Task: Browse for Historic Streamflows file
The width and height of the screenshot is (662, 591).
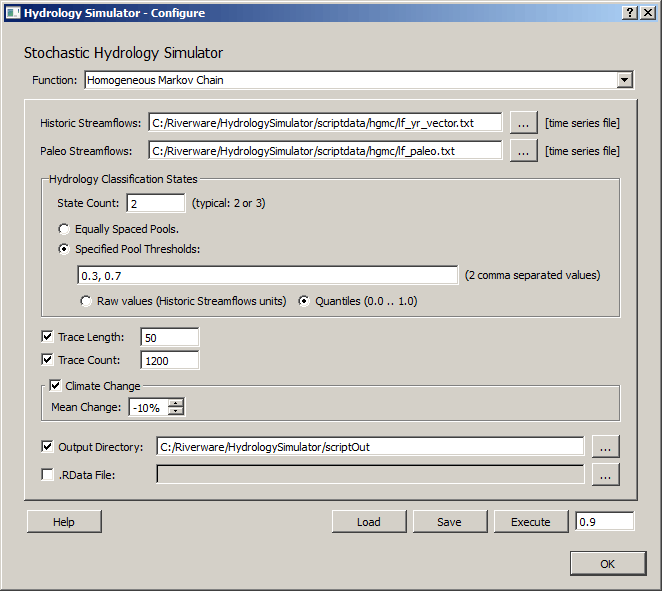Action: click(x=524, y=123)
